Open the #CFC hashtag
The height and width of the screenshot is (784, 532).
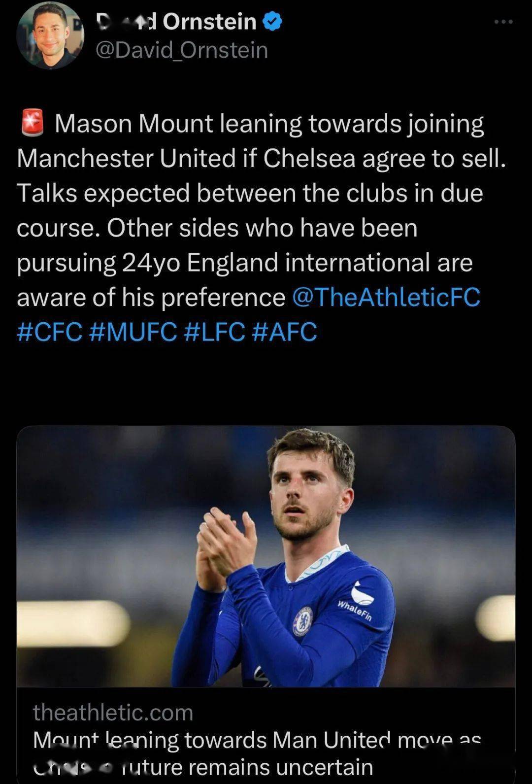(x=50, y=332)
